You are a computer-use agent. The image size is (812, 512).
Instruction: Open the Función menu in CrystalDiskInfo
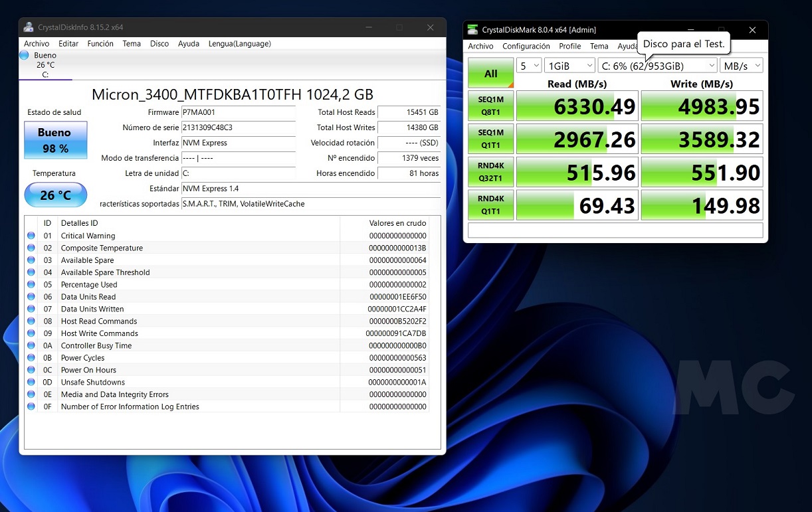tap(100, 44)
